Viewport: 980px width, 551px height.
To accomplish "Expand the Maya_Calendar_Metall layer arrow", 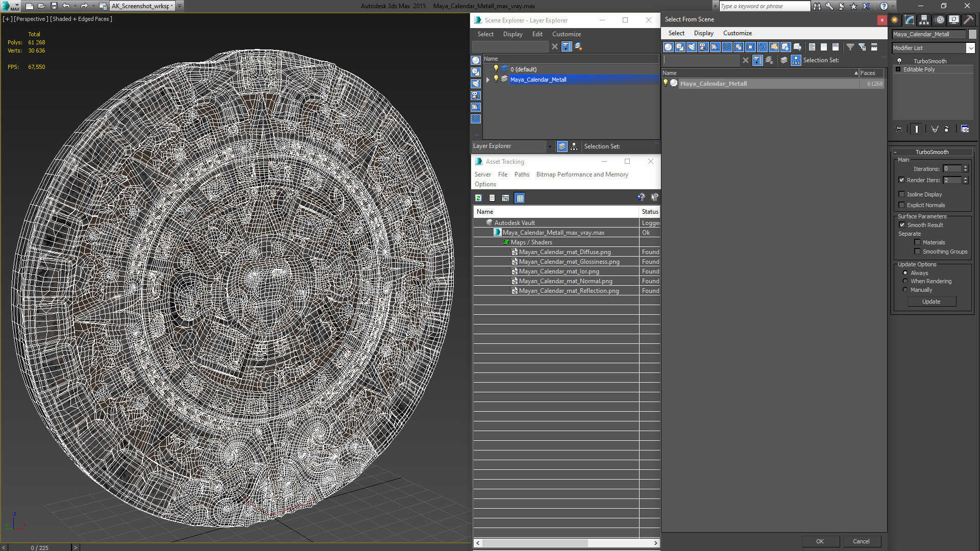I will pyautogui.click(x=488, y=80).
